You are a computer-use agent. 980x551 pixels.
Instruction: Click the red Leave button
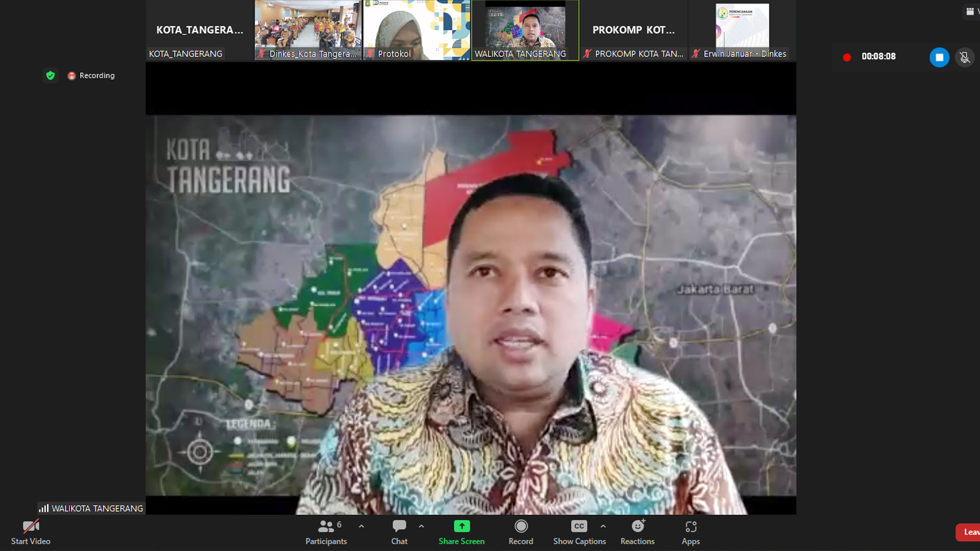(969, 532)
